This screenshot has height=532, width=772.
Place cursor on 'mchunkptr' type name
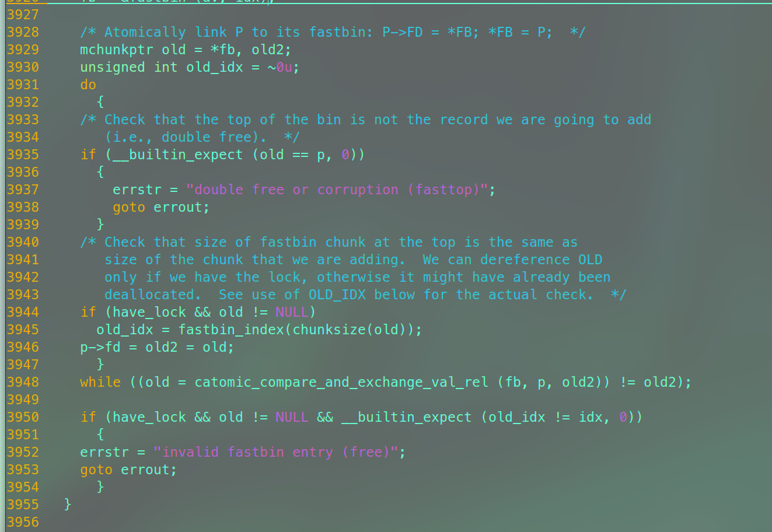click(x=117, y=50)
